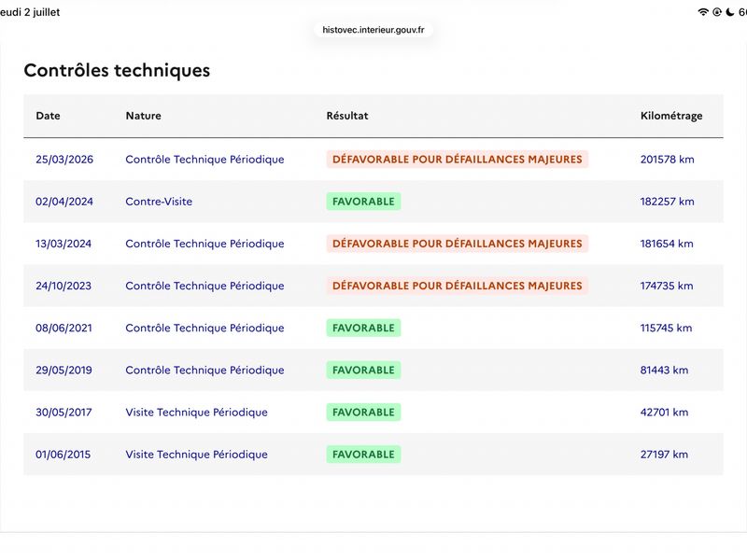This screenshot has width=747, height=560.
Task: Select mileage 182257 km
Action: coord(667,202)
